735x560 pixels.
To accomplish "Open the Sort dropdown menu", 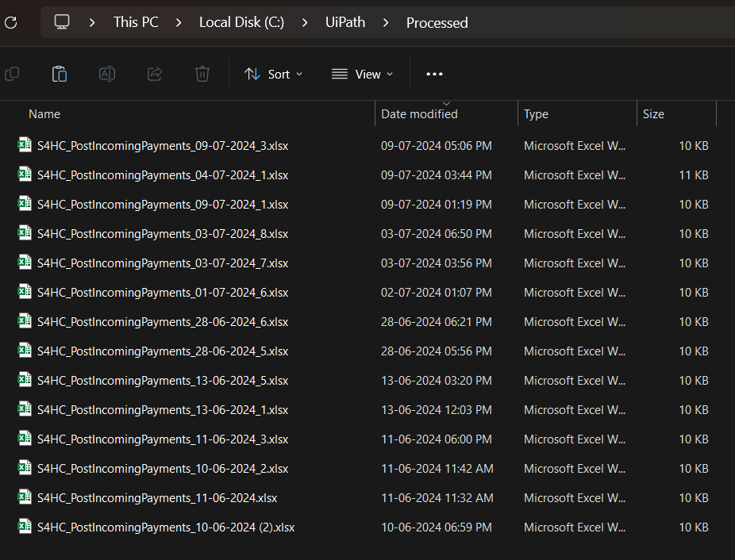I will pyautogui.click(x=274, y=74).
